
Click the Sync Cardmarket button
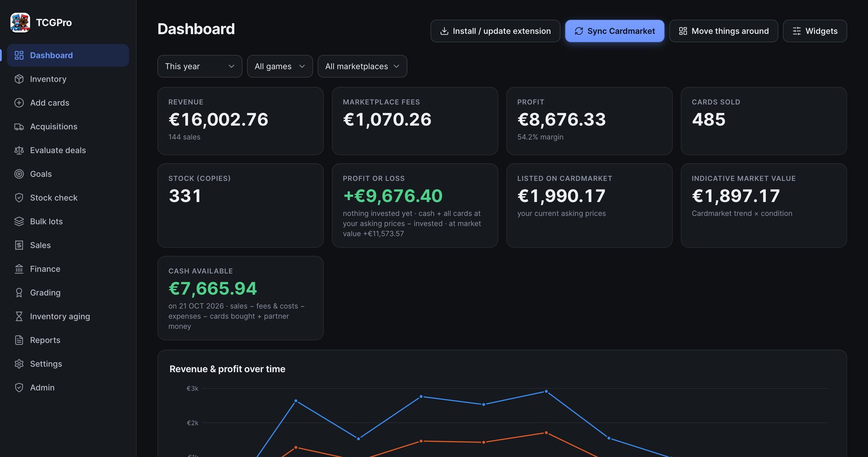(614, 31)
